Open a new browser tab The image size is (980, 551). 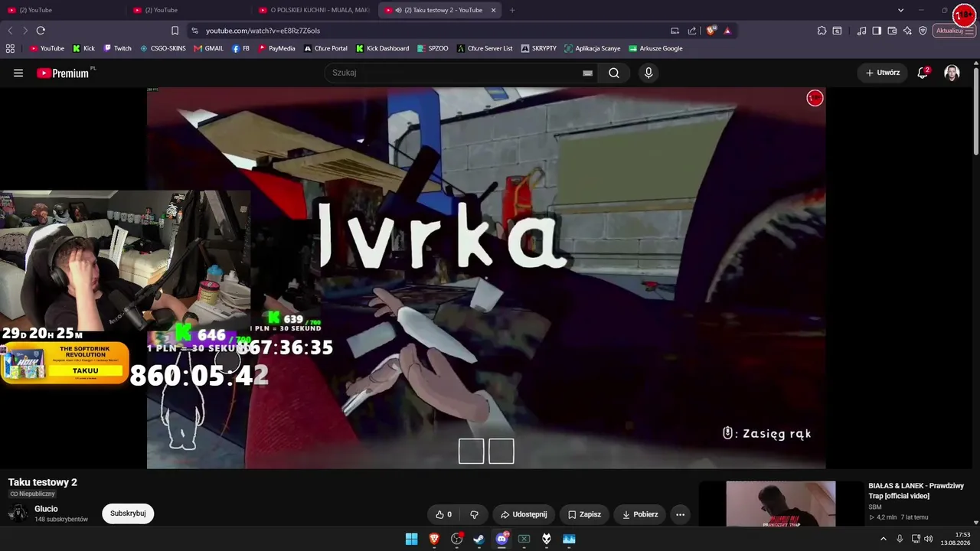click(512, 10)
